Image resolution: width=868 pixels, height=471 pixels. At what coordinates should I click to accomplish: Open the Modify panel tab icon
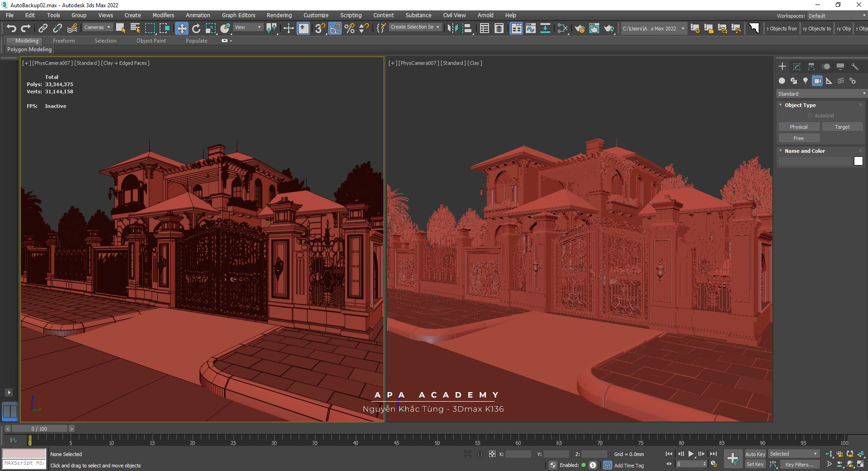(x=796, y=67)
